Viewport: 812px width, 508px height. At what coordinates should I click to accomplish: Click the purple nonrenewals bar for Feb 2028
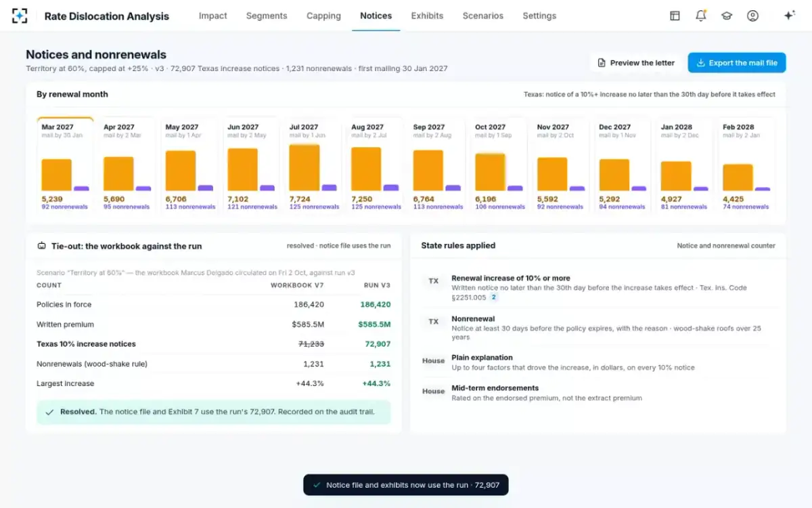pyautogui.click(x=763, y=189)
